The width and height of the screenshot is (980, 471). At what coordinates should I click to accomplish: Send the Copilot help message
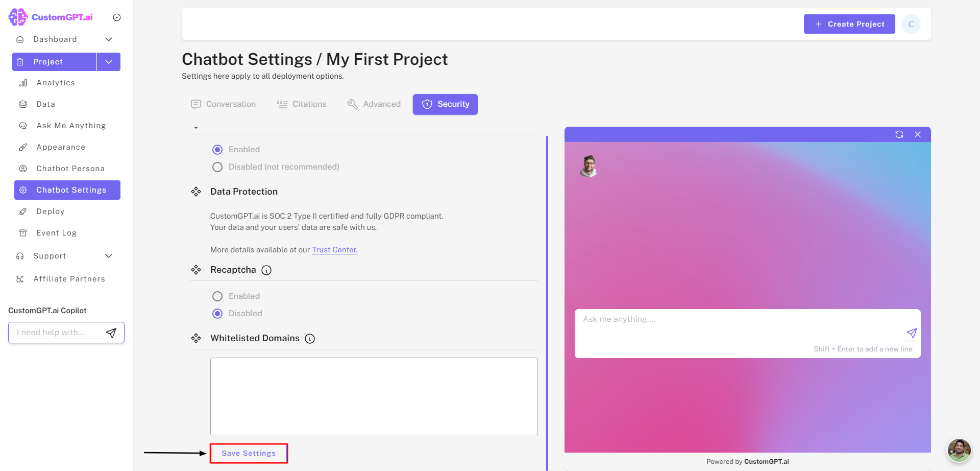coord(111,333)
